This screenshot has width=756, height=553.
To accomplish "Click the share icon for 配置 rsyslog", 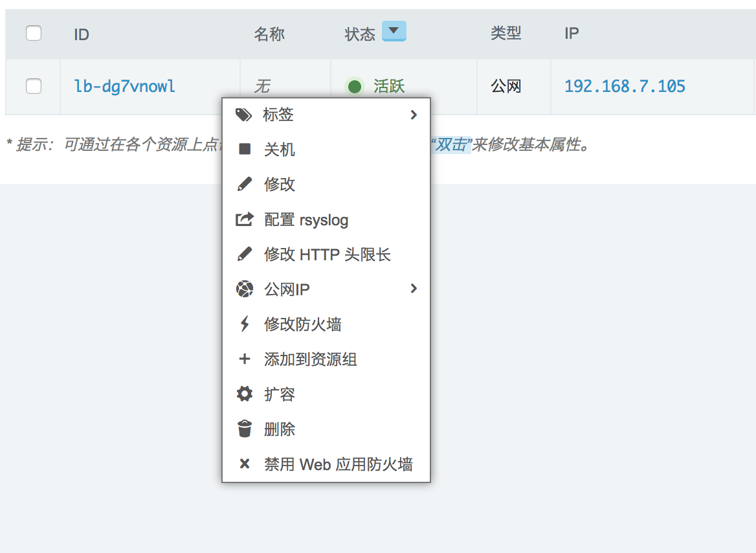I will (244, 220).
